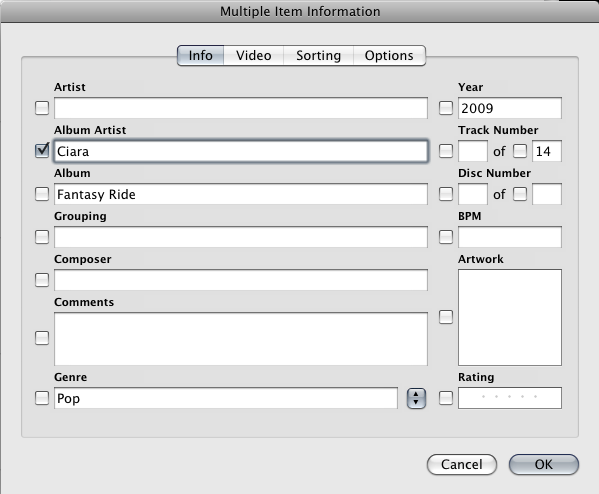599x494 pixels.
Task: Click into the BPM field
Action: 510,236
